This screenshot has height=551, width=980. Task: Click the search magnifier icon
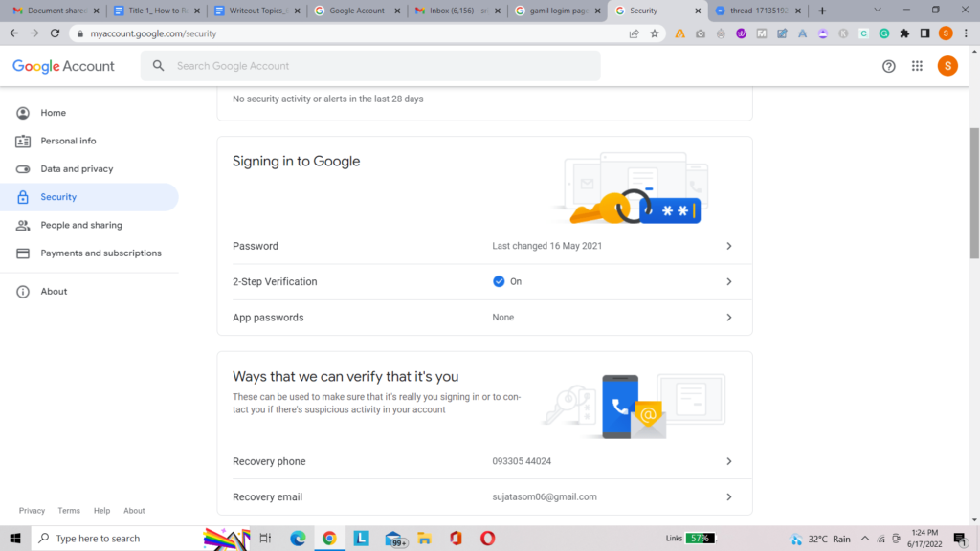pyautogui.click(x=158, y=66)
